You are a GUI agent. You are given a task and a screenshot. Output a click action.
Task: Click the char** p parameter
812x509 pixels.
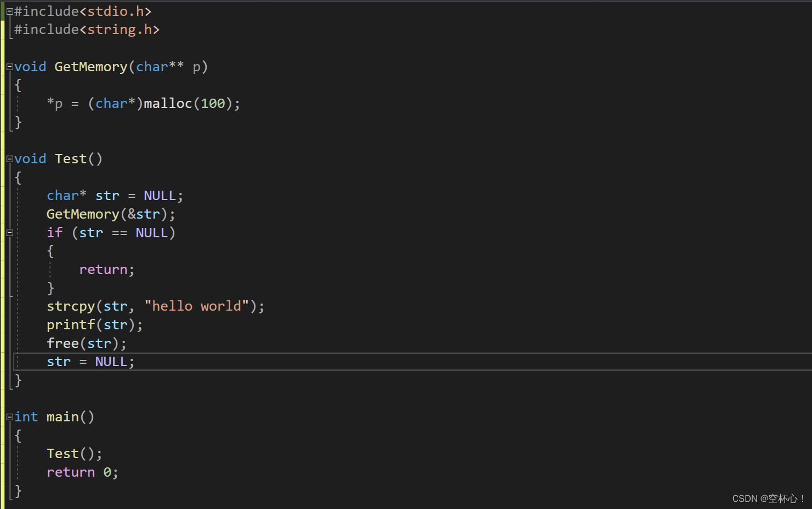click(169, 67)
